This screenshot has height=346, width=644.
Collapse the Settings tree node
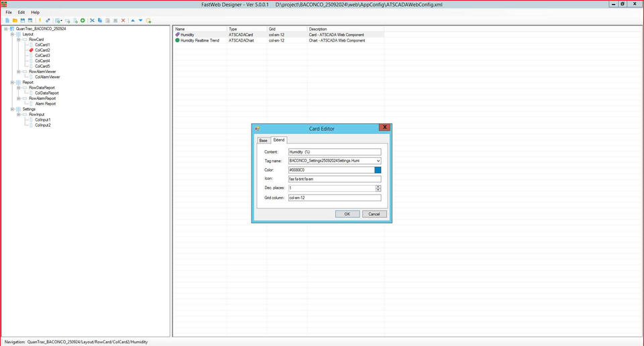[12, 109]
